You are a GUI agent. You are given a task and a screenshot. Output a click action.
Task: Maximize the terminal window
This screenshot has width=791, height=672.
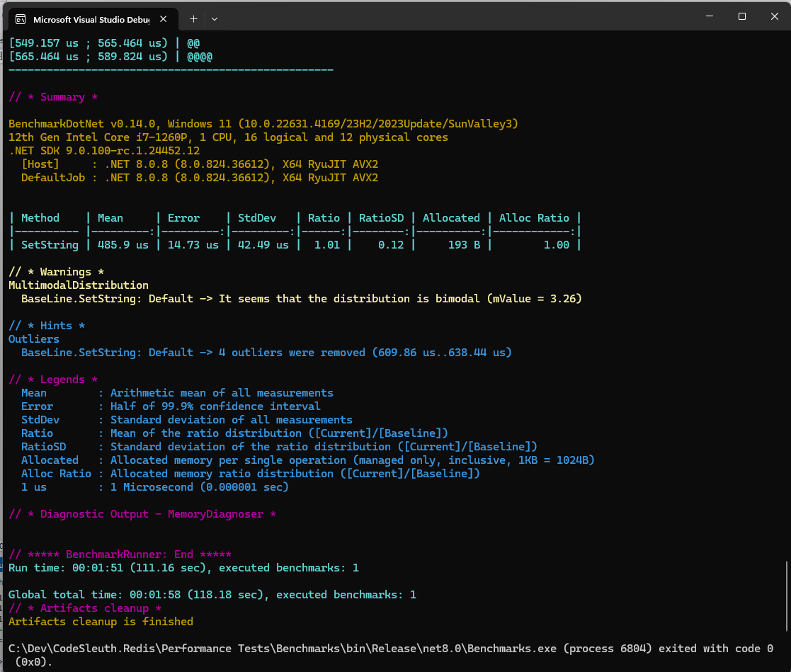pyautogui.click(x=741, y=16)
